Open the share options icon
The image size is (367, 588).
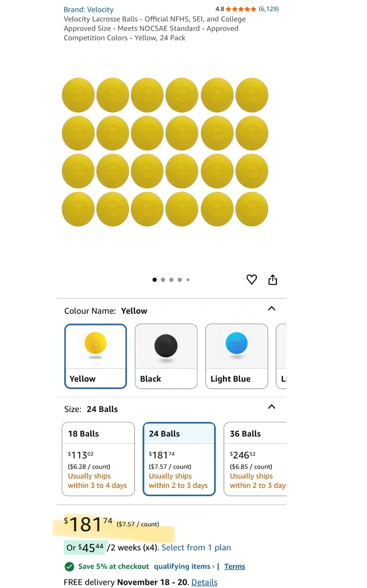[x=273, y=280]
